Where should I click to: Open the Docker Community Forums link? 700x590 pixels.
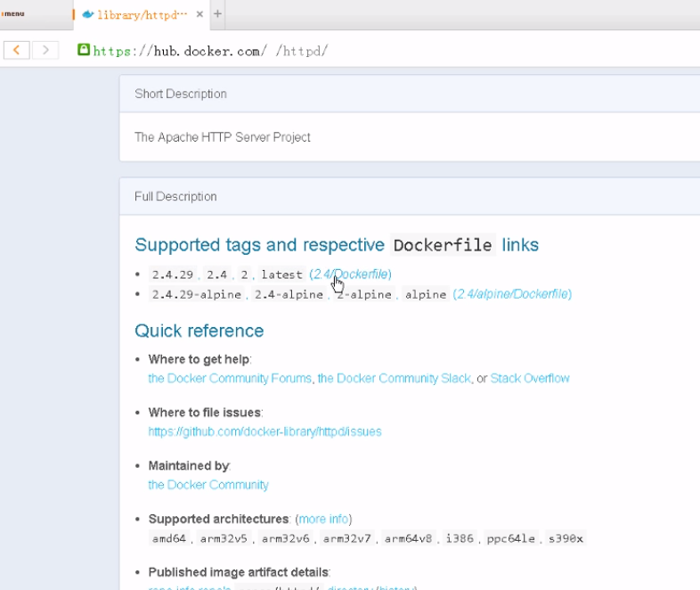coord(230,378)
